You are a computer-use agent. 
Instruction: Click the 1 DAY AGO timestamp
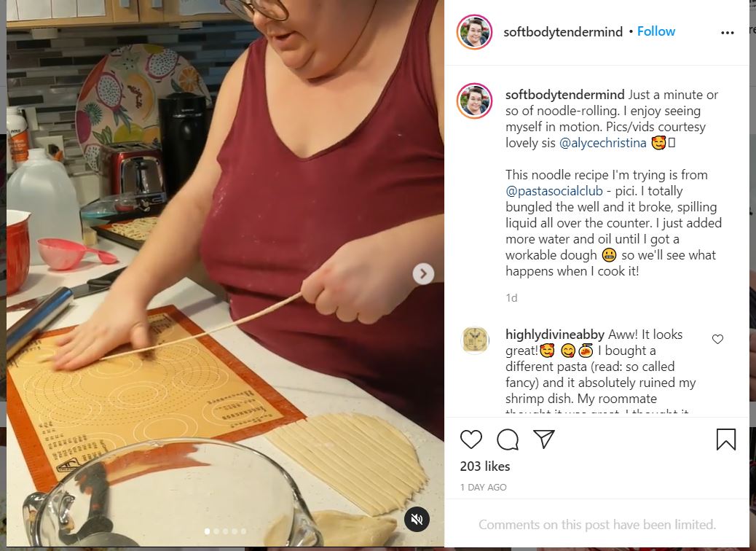click(483, 488)
